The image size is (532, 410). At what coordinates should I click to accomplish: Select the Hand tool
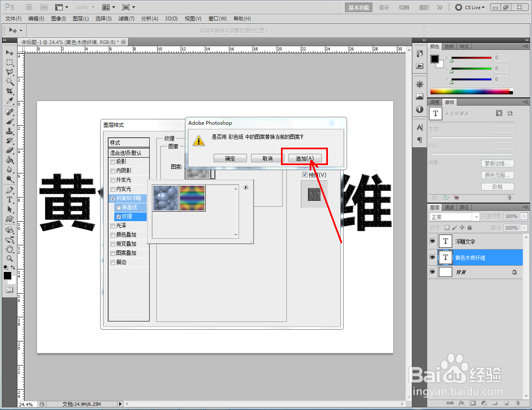[10, 249]
